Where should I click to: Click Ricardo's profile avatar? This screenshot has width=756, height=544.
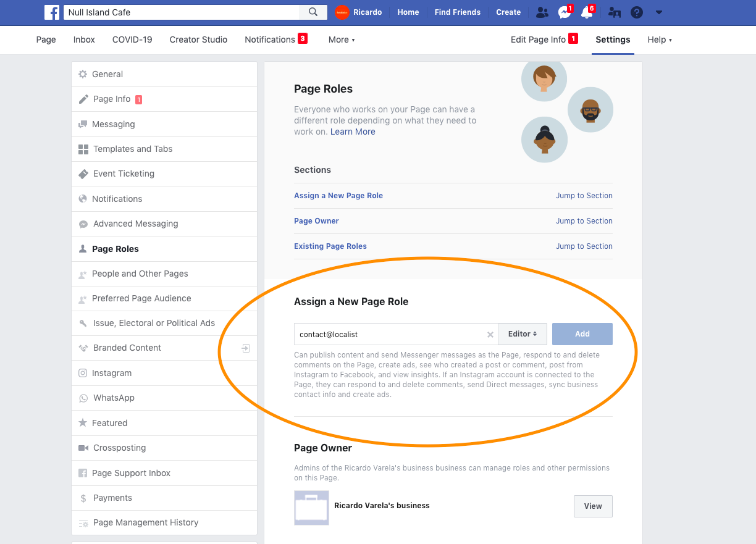click(342, 12)
